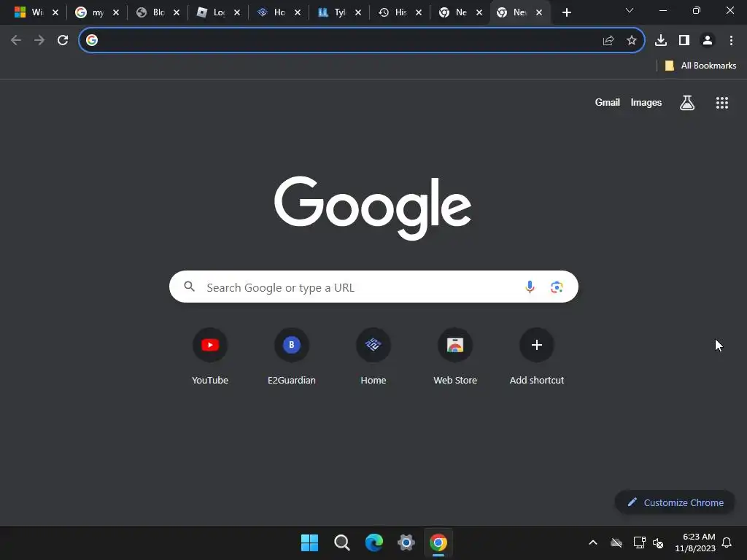The image size is (747, 560).
Task: Open Settings from the taskbar
Action: point(406,542)
